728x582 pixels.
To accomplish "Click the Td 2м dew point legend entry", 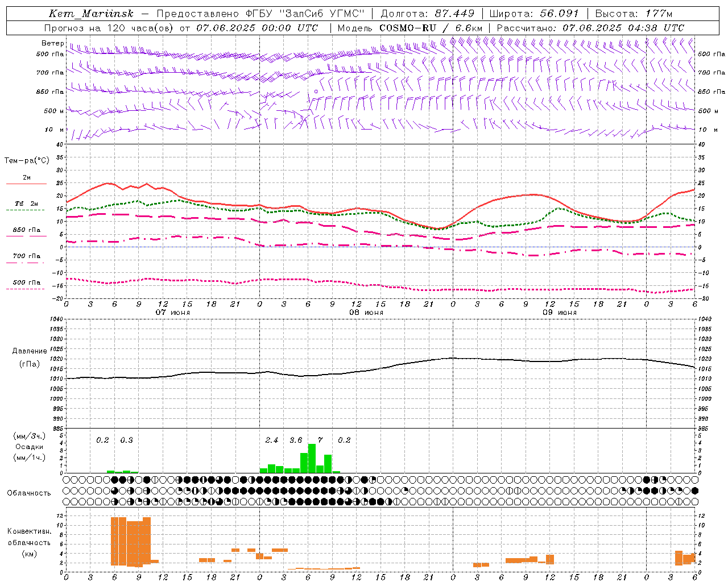I will (27, 203).
